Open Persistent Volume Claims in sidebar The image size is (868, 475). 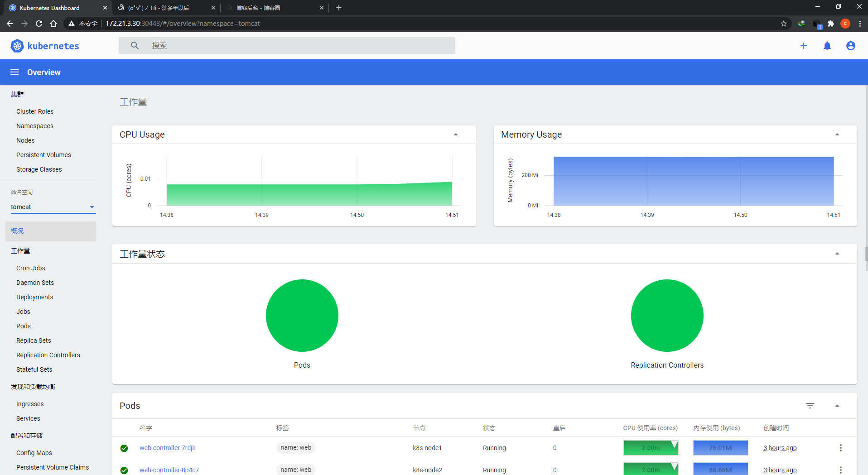click(x=53, y=467)
